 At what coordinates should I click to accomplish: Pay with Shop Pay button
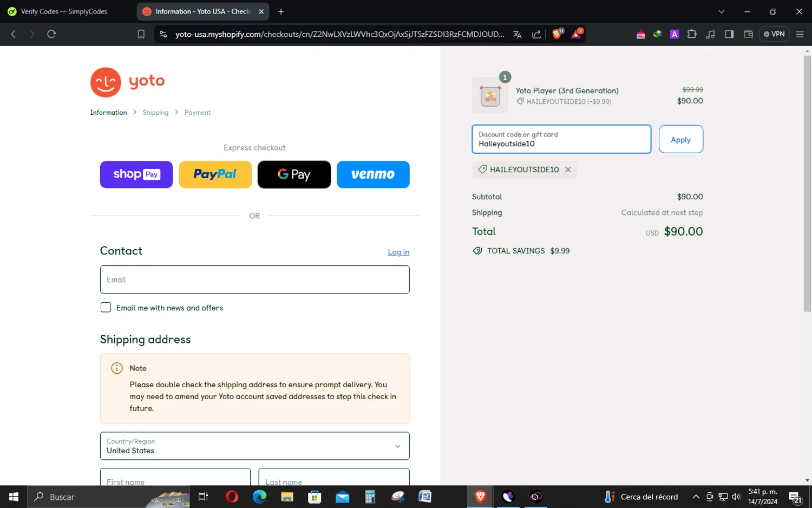point(136,174)
